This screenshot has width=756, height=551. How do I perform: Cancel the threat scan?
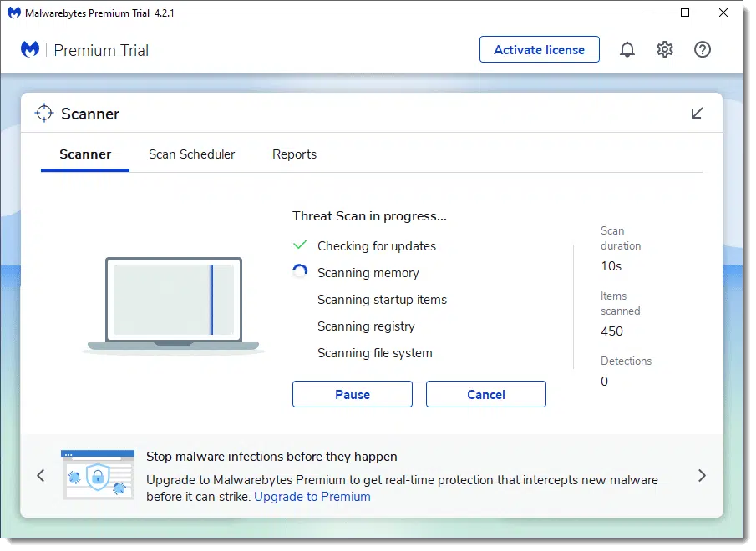coord(486,394)
